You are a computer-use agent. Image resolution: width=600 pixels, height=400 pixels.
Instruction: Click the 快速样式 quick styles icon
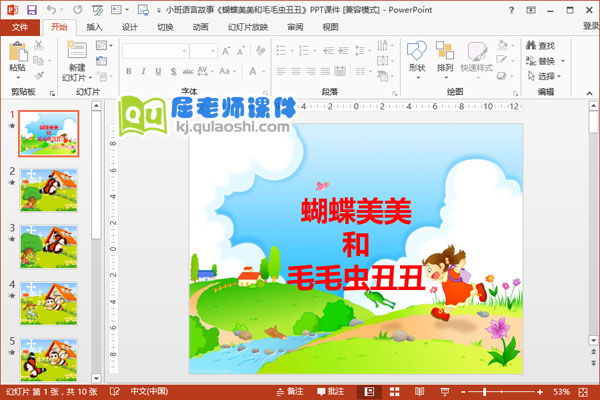click(x=476, y=57)
